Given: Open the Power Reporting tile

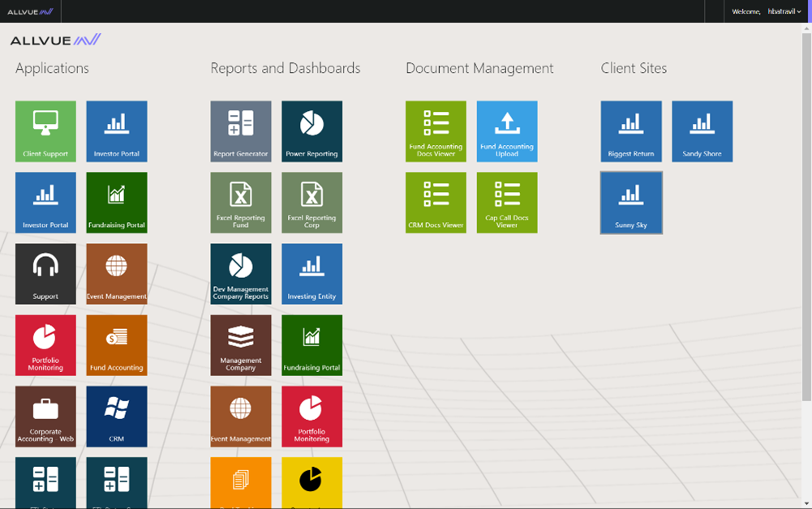Looking at the screenshot, I should [x=311, y=131].
